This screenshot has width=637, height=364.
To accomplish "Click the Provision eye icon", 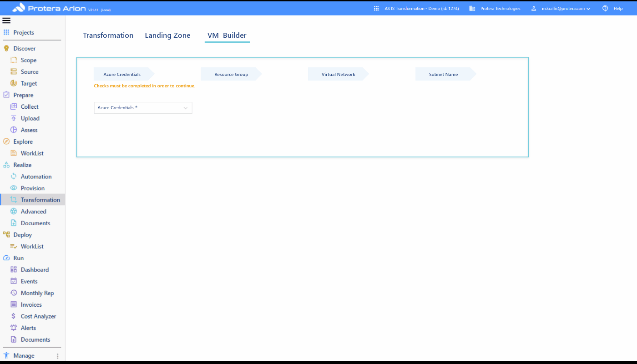I will click(14, 188).
